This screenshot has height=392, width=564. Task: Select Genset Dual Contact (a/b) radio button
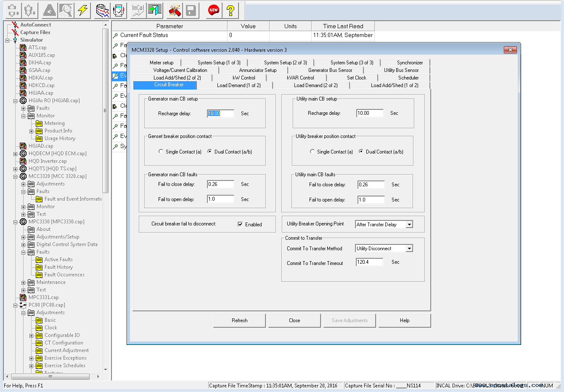pos(209,151)
